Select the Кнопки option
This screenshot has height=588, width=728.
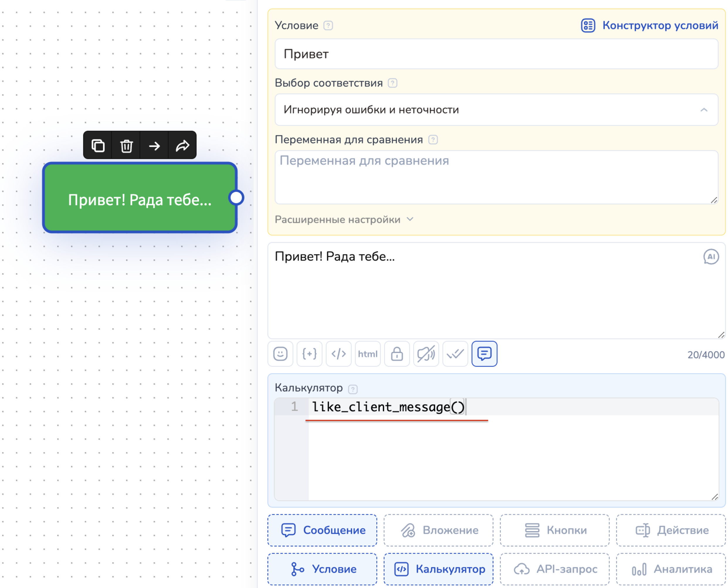(555, 530)
